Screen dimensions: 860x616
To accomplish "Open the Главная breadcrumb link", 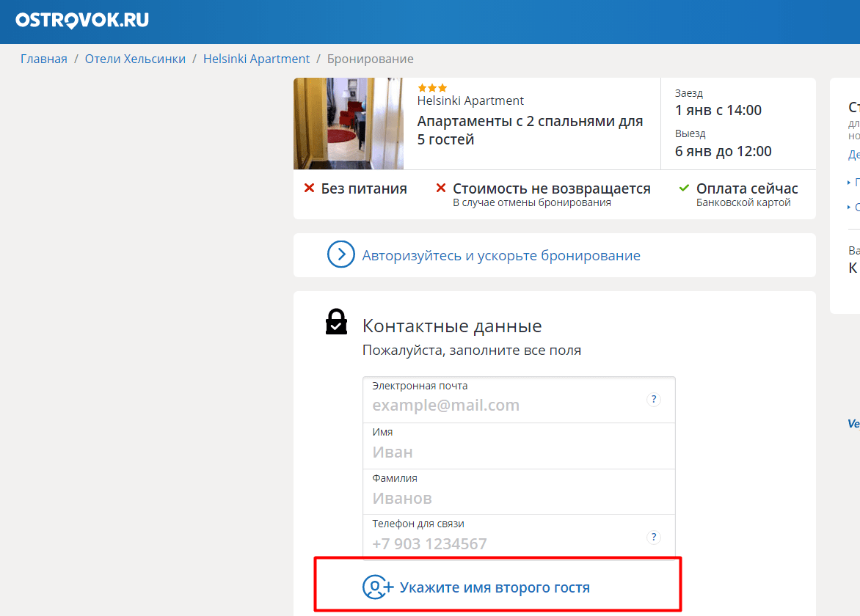I will (x=44, y=59).
